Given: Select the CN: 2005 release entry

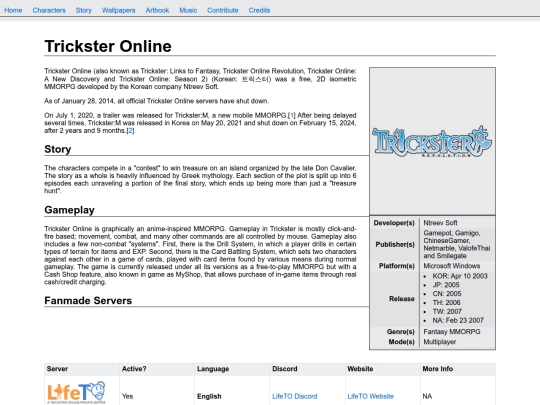Looking at the screenshot, I should pyautogui.click(x=447, y=294).
